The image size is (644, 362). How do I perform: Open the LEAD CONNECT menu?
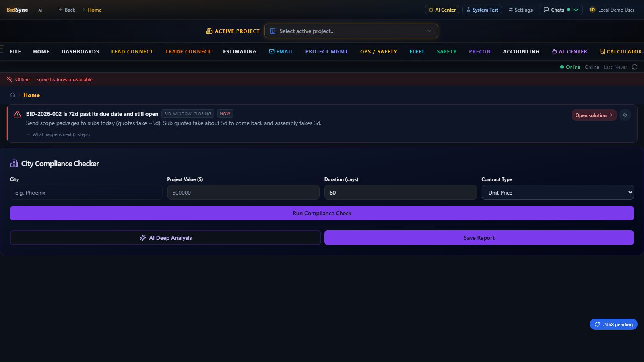(x=132, y=51)
